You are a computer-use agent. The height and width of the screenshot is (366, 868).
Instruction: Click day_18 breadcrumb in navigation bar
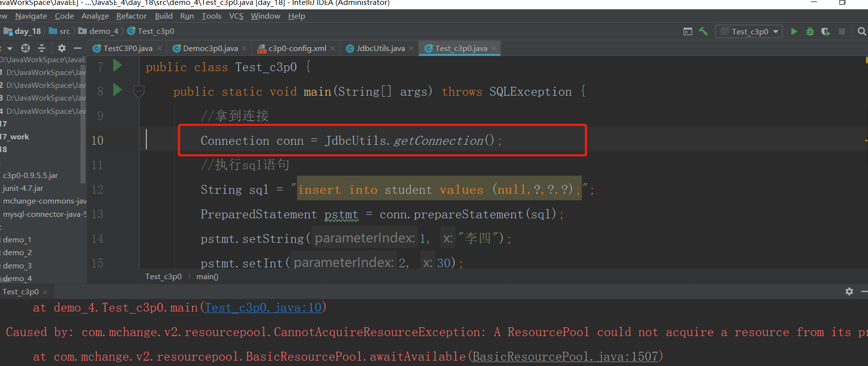click(23, 31)
